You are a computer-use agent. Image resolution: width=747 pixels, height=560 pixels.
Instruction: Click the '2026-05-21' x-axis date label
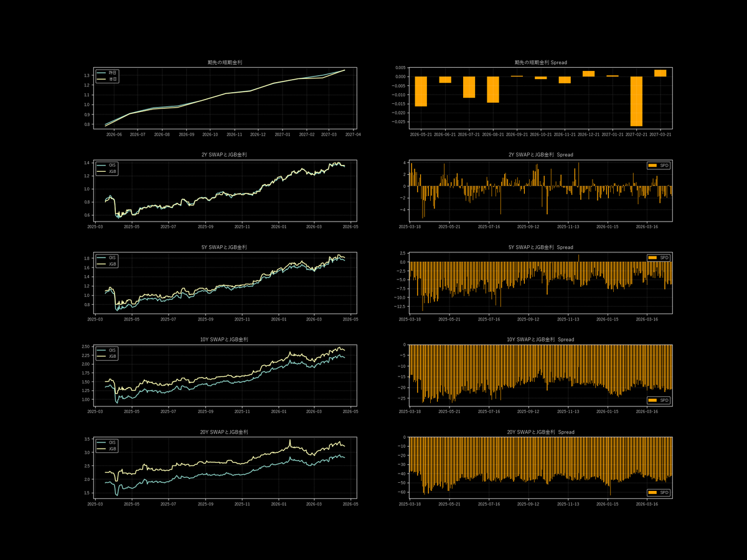421,134
